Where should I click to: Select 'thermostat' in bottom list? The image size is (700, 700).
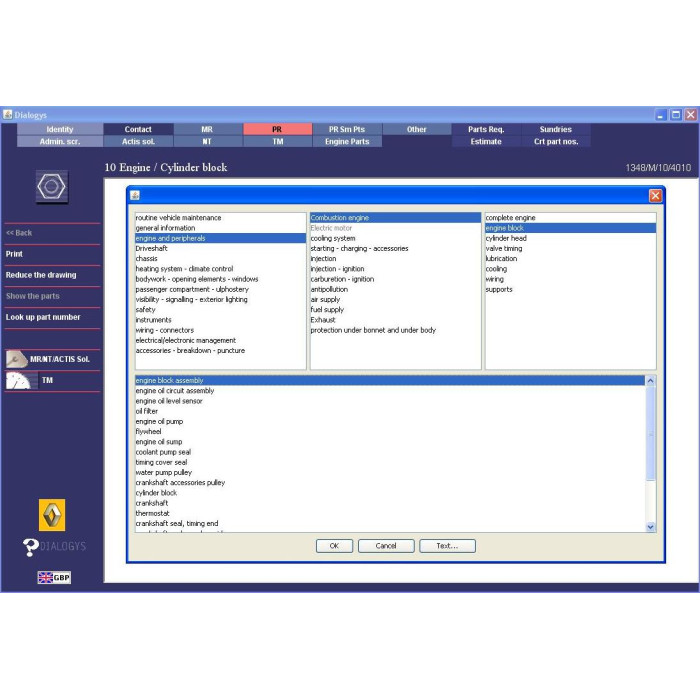(x=390, y=513)
